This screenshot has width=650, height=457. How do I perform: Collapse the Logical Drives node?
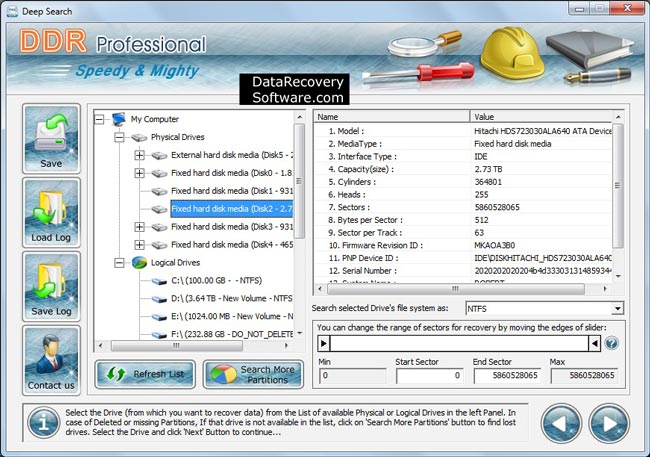click(x=119, y=263)
